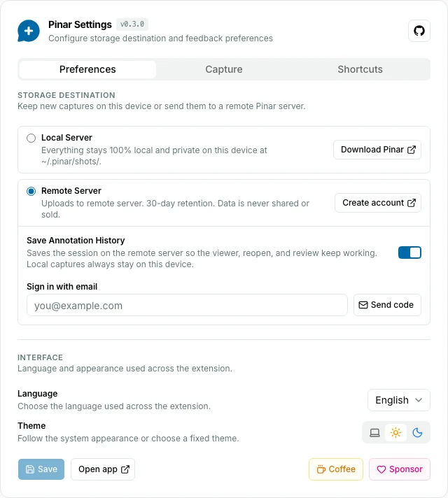Click the Language setting label

pyautogui.click(x=38, y=394)
